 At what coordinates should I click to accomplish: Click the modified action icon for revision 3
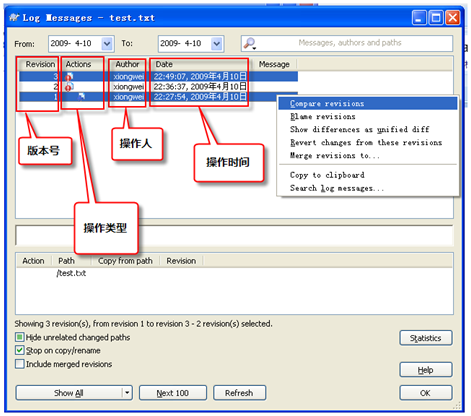click(69, 77)
